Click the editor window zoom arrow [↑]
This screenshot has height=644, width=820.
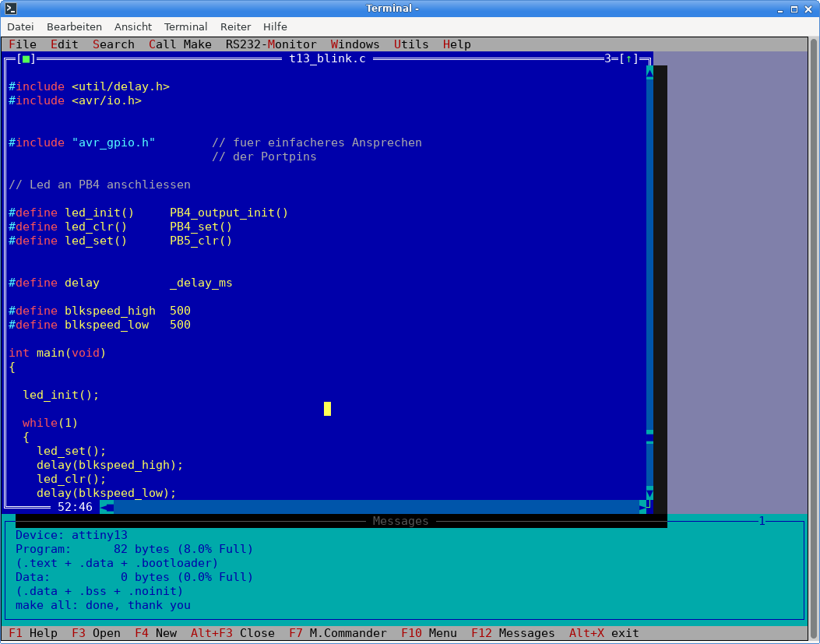coord(628,58)
